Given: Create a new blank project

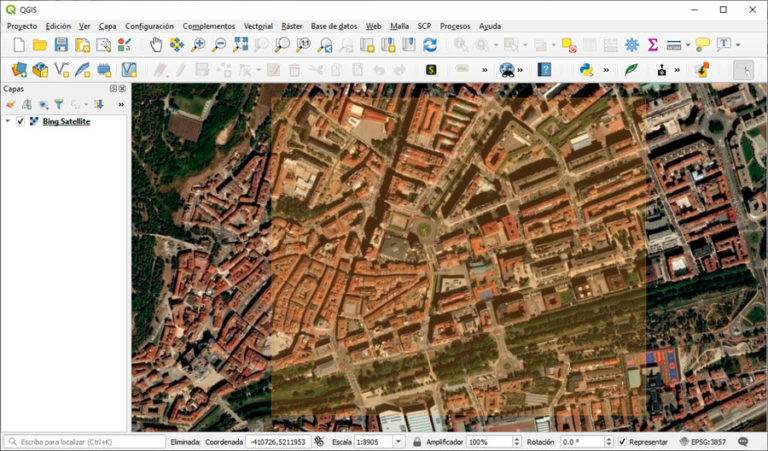Looking at the screenshot, I should [x=19, y=45].
